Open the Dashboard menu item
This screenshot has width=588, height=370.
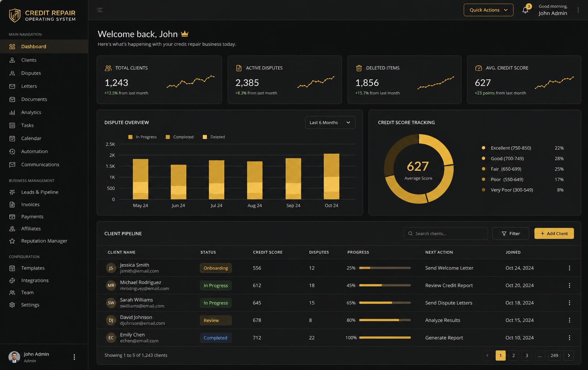coord(44,47)
